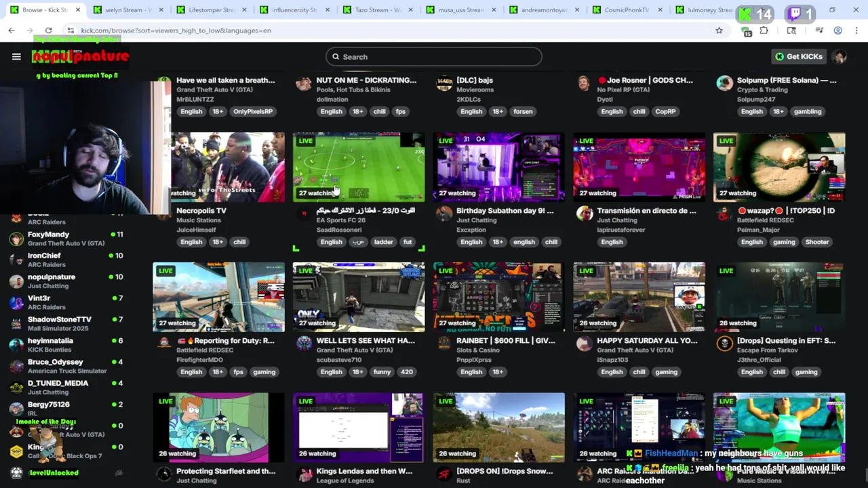Click the forsen tag
The width and height of the screenshot is (868, 488).
523,112
